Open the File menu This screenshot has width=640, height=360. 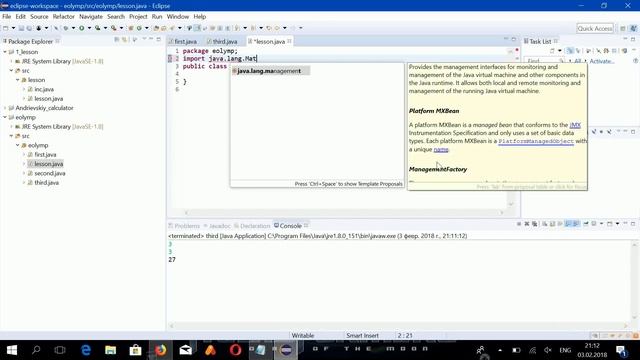(7, 16)
